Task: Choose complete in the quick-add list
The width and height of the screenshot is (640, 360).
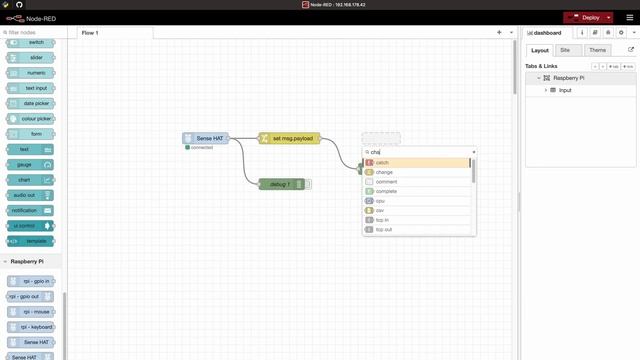Action: [x=417, y=191]
